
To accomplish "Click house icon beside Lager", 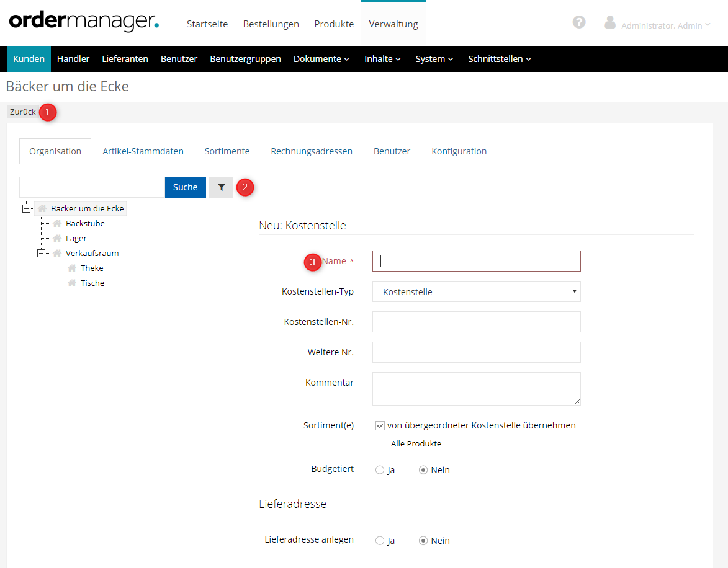I will 57,239.
